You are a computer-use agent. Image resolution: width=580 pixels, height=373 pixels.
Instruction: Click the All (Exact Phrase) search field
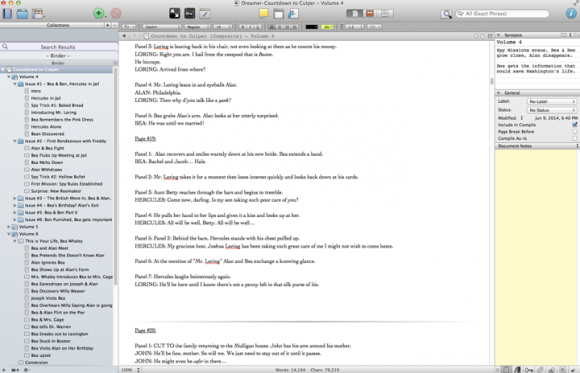coord(502,14)
